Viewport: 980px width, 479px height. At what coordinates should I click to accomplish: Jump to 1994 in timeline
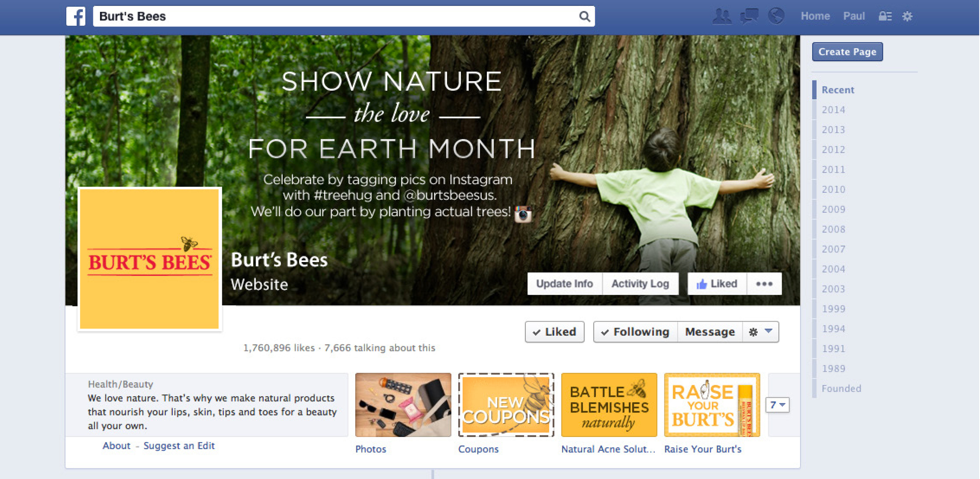833,329
